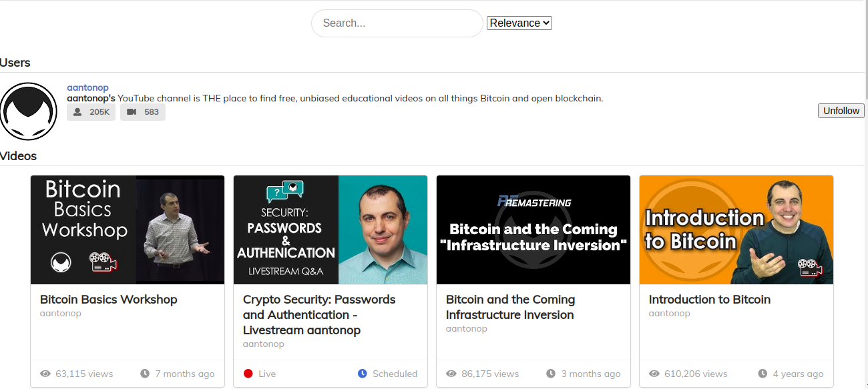Open the aantonop user profile link

tap(87, 87)
